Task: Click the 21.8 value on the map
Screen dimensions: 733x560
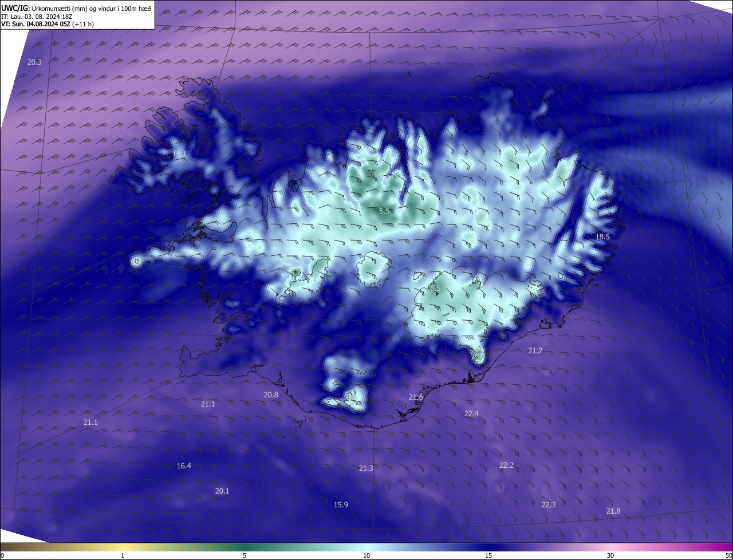Action: click(x=613, y=511)
